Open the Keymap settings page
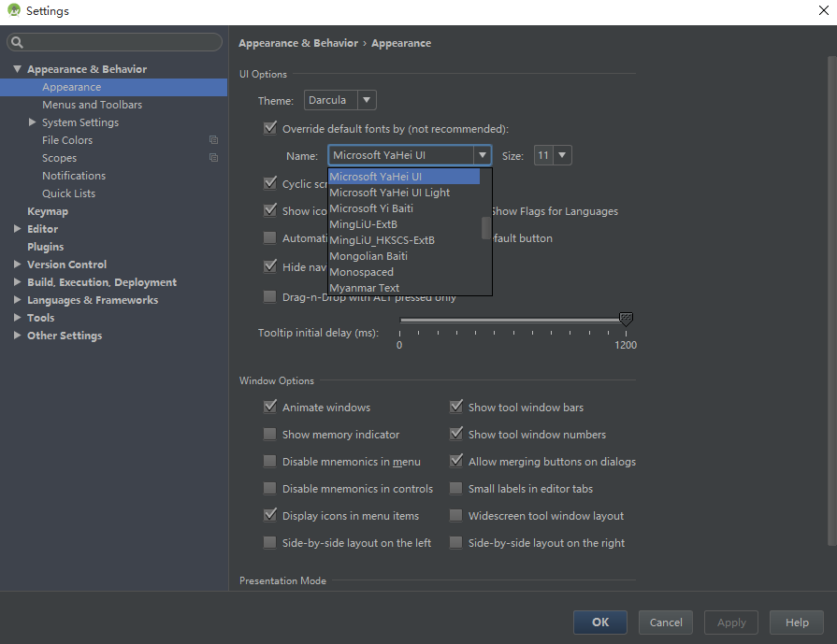This screenshot has height=644, width=837. pyautogui.click(x=48, y=211)
